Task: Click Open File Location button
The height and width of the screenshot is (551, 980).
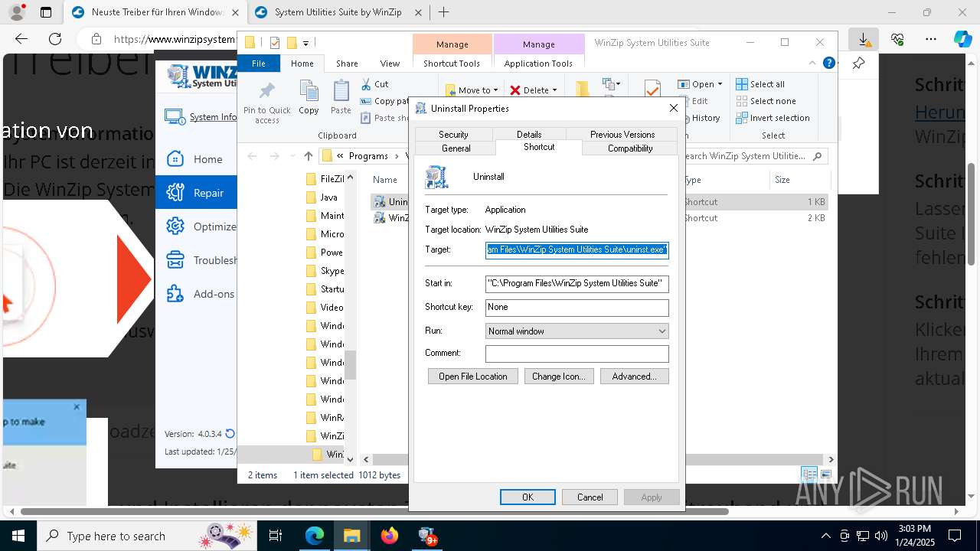Action: (x=472, y=377)
